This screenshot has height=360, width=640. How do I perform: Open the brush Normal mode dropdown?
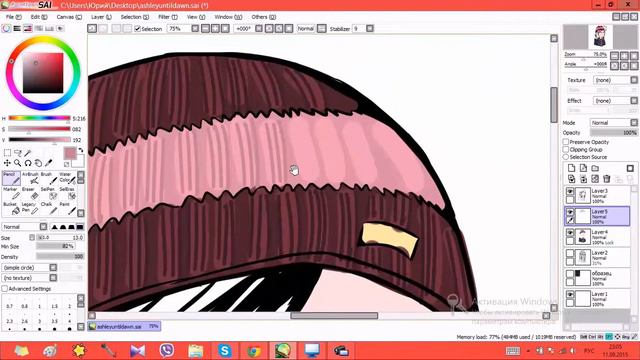(x=25, y=227)
